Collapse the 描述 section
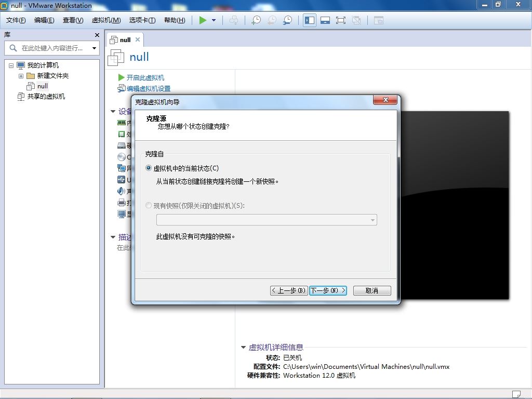 coord(113,237)
